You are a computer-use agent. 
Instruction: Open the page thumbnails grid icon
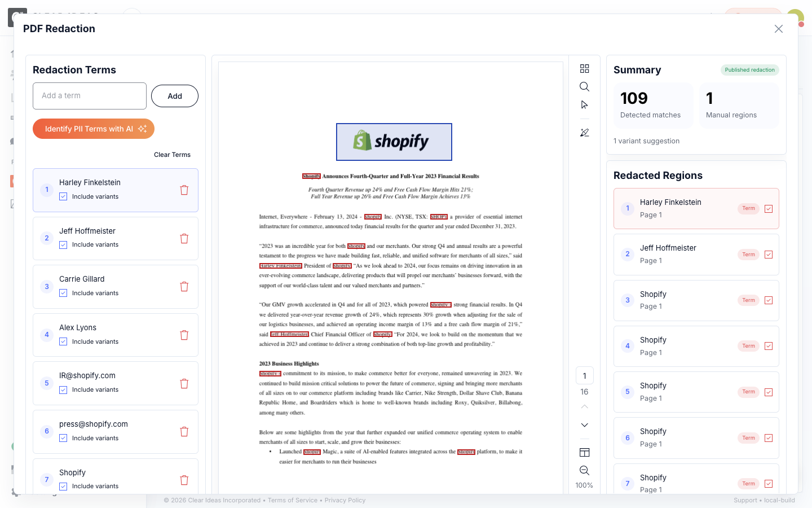[x=584, y=68]
